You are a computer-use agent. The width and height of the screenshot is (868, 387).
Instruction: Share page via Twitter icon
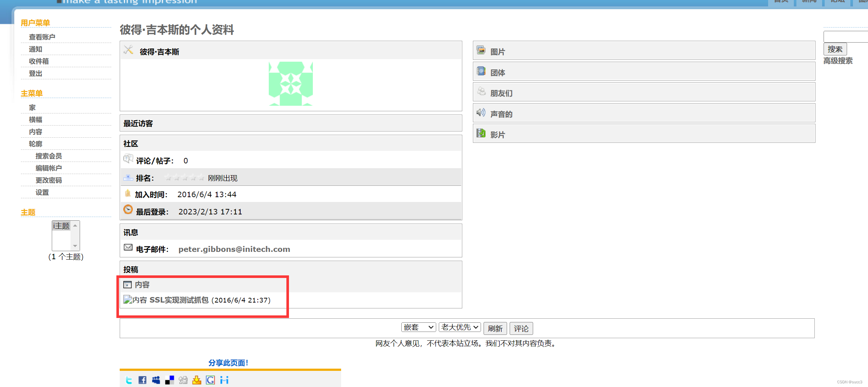point(129,380)
